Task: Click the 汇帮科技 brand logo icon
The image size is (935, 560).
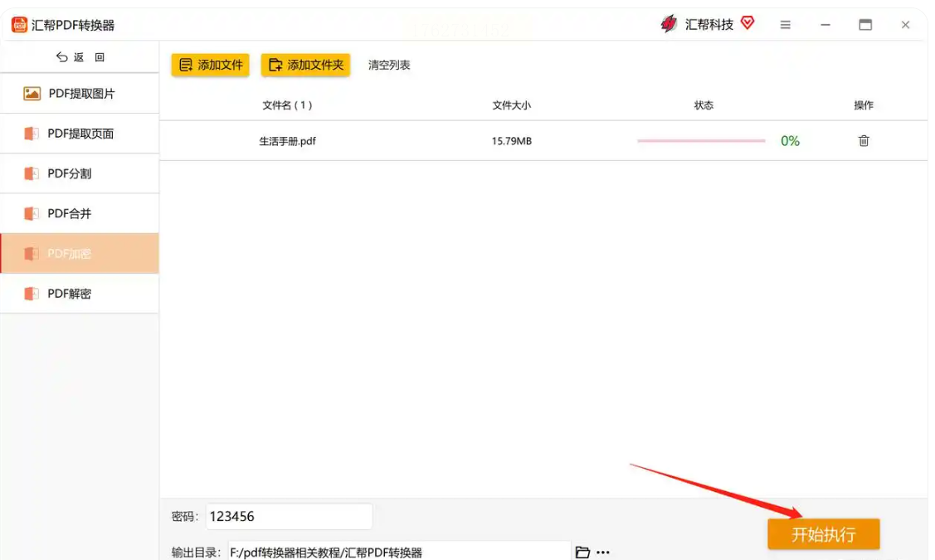Action: pos(669,24)
